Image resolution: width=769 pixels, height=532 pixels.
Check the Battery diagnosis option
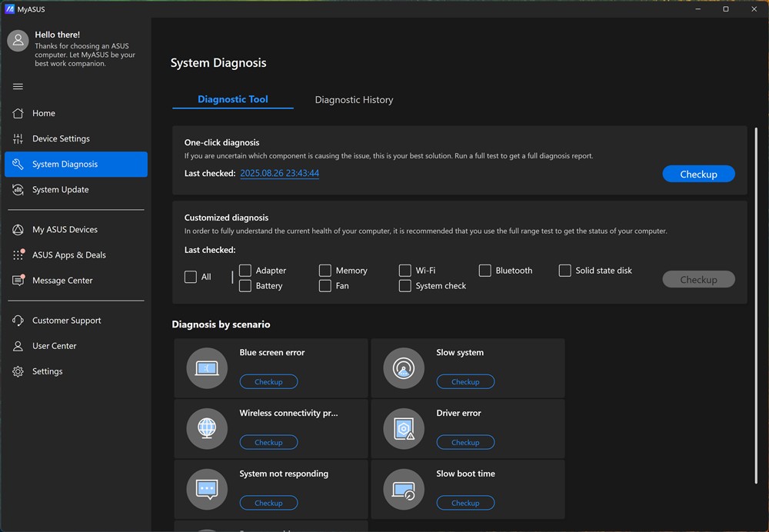[245, 286]
